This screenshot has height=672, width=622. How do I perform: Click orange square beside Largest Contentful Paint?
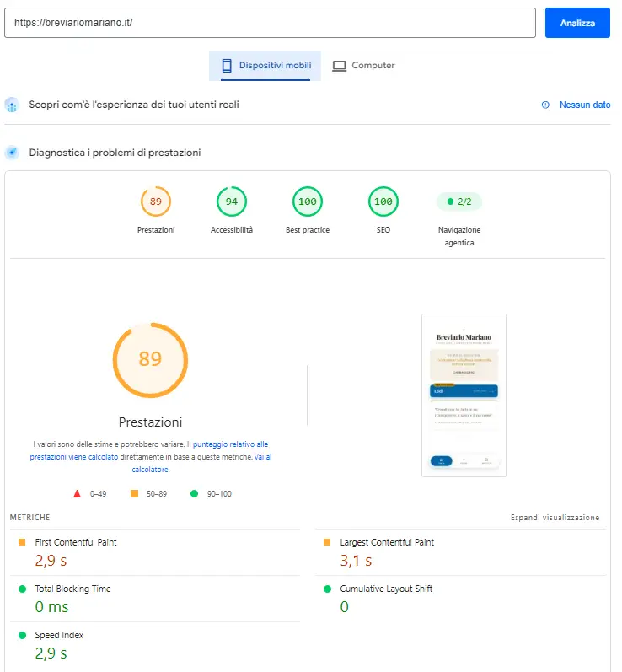[x=327, y=542]
